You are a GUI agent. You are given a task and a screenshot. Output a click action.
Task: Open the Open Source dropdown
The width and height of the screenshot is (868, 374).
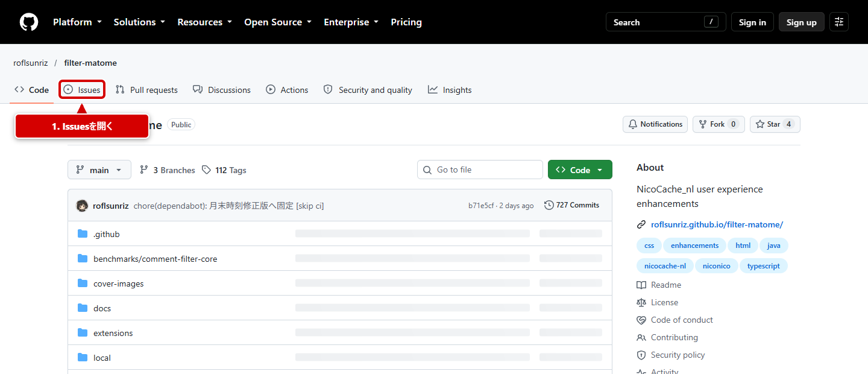278,22
